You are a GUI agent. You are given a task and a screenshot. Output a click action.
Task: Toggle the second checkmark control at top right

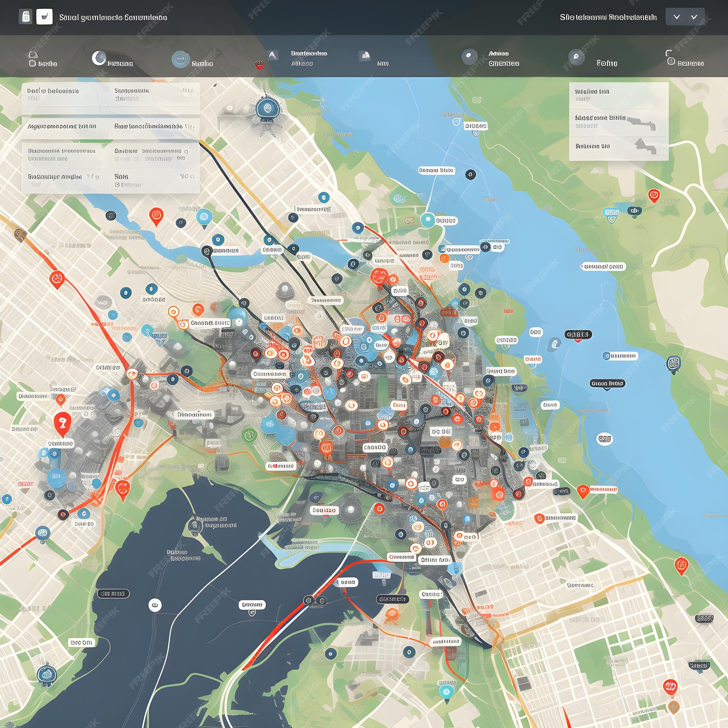695,17
